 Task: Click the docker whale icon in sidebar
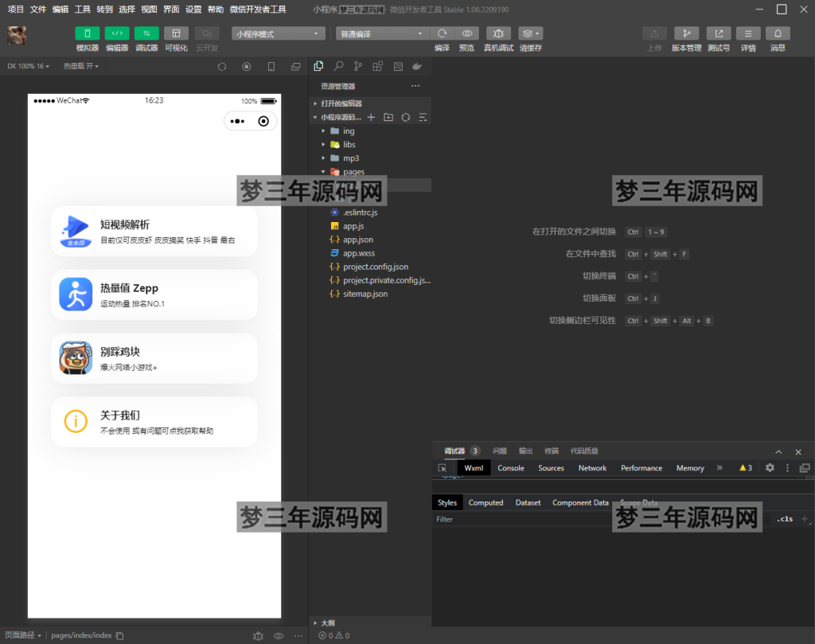point(417,66)
